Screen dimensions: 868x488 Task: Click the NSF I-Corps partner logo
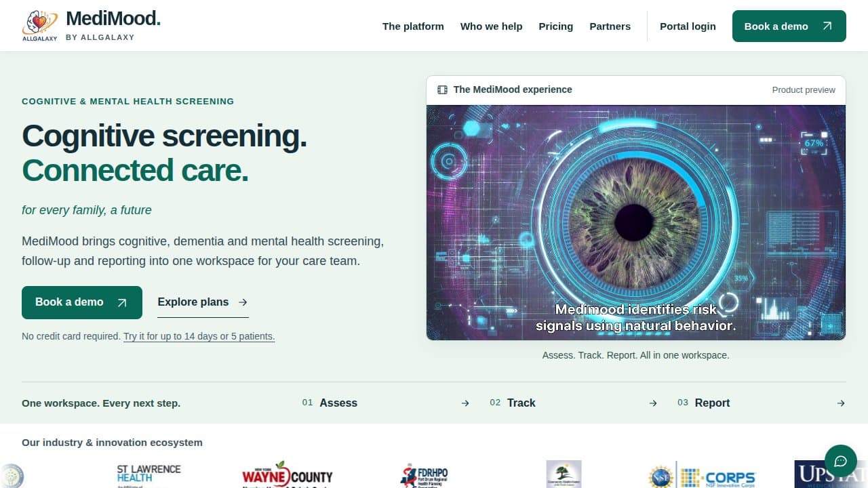click(x=702, y=475)
